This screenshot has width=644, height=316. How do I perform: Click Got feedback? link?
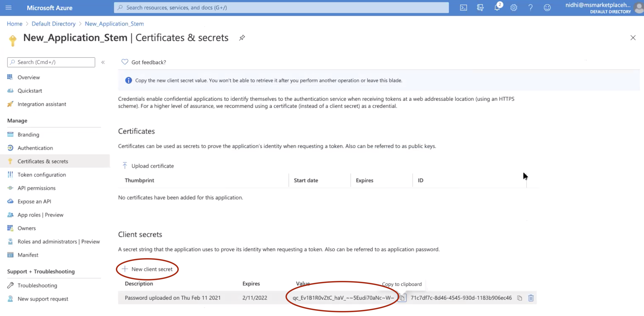[144, 62]
